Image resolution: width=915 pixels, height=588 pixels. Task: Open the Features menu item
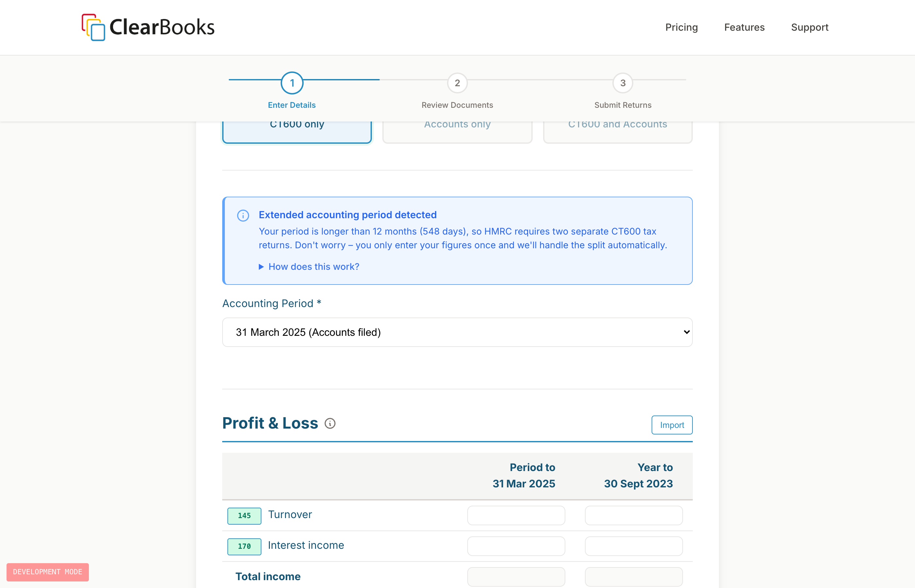pyautogui.click(x=744, y=27)
